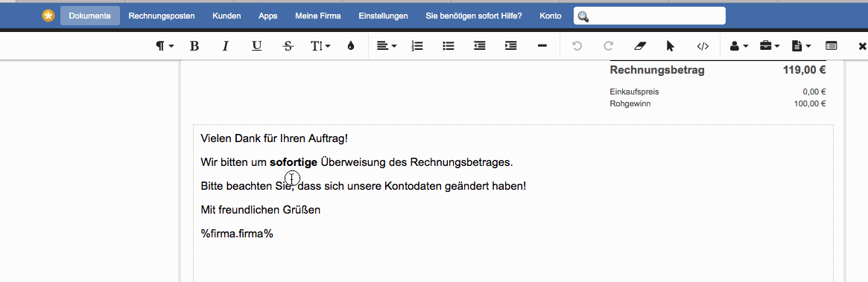Close the editor toolbar with X
868x282 pixels.
point(863,46)
